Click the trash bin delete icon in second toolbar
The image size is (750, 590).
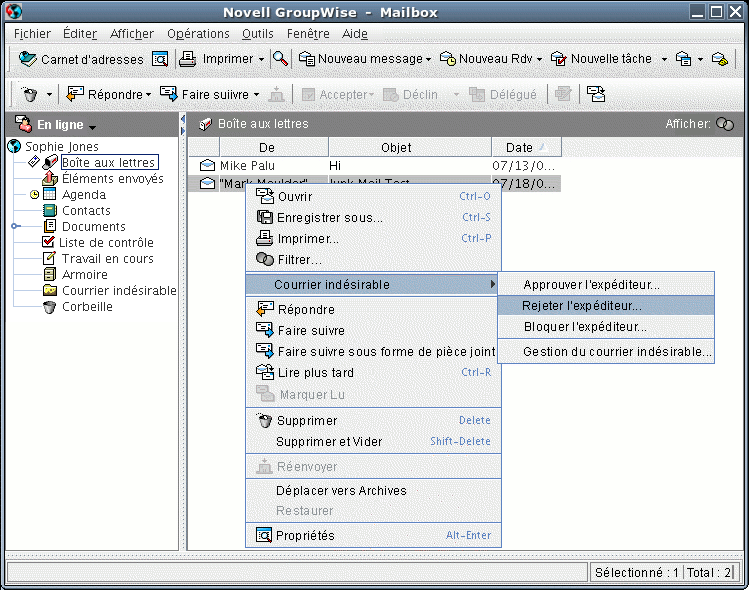point(30,94)
